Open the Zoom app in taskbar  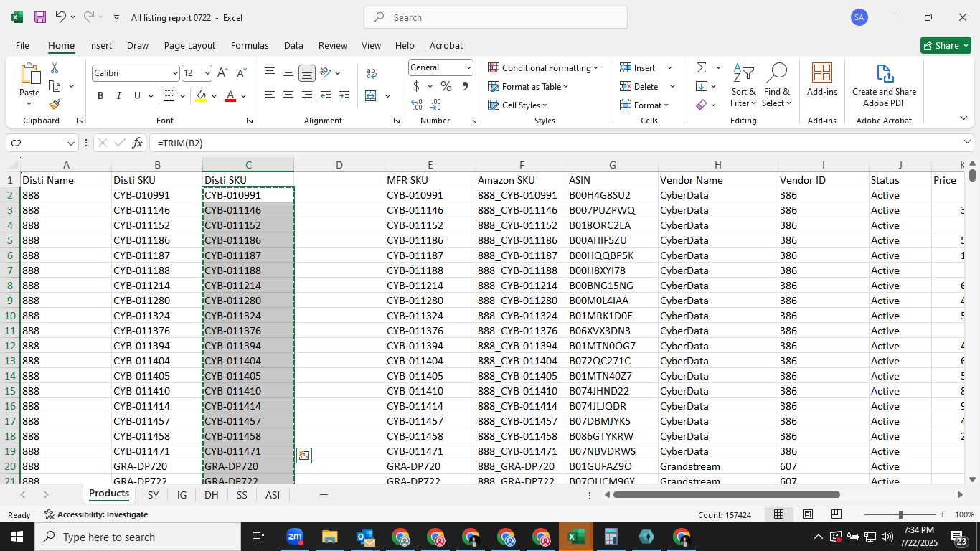tap(295, 537)
